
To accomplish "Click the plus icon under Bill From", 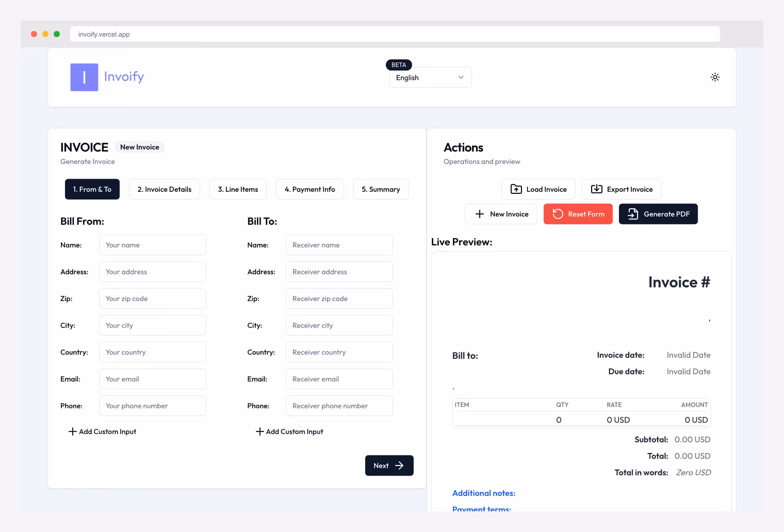I will [73, 431].
